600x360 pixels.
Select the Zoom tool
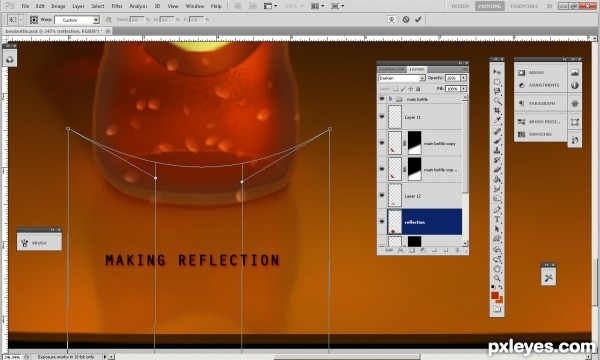[497, 278]
